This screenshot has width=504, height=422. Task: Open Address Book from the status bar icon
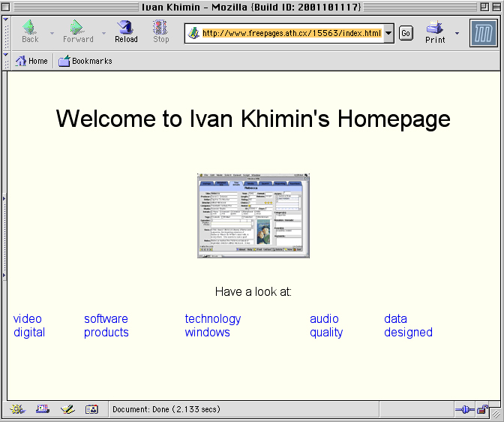click(91, 409)
